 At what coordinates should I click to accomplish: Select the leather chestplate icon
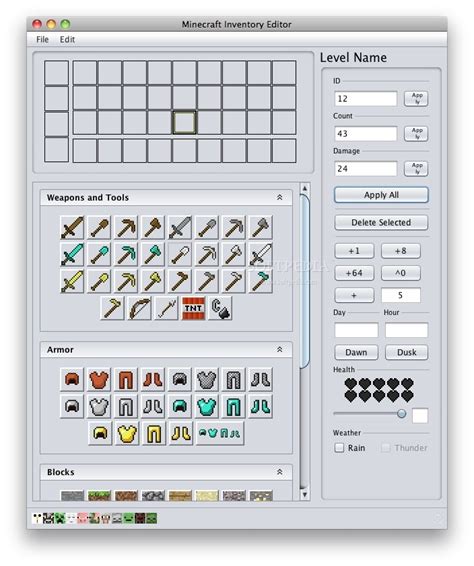[99, 379]
